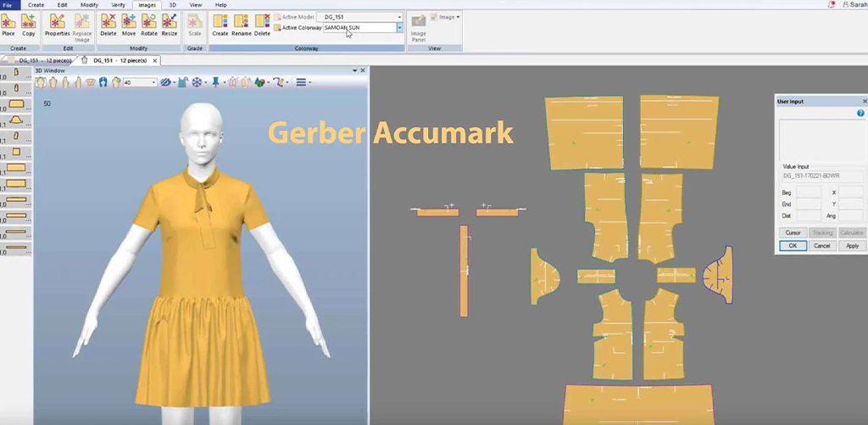Open the Active Colorway dropdown

(399, 28)
